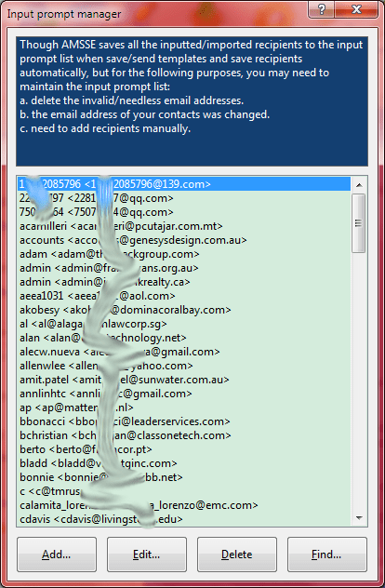Open the Find... button

(327, 555)
